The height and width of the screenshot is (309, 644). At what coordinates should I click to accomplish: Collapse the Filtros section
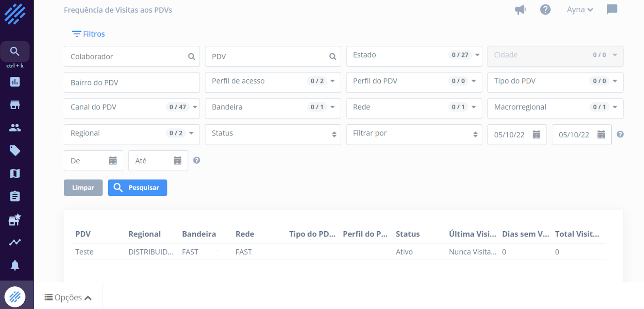coord(88,34)
